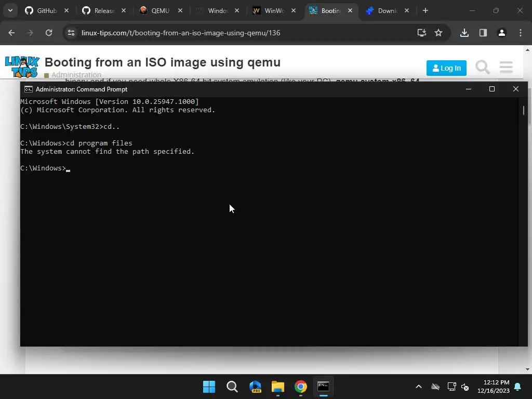Go back to previous page
This screenshot has width=532, height=399.
click(11, 33)
